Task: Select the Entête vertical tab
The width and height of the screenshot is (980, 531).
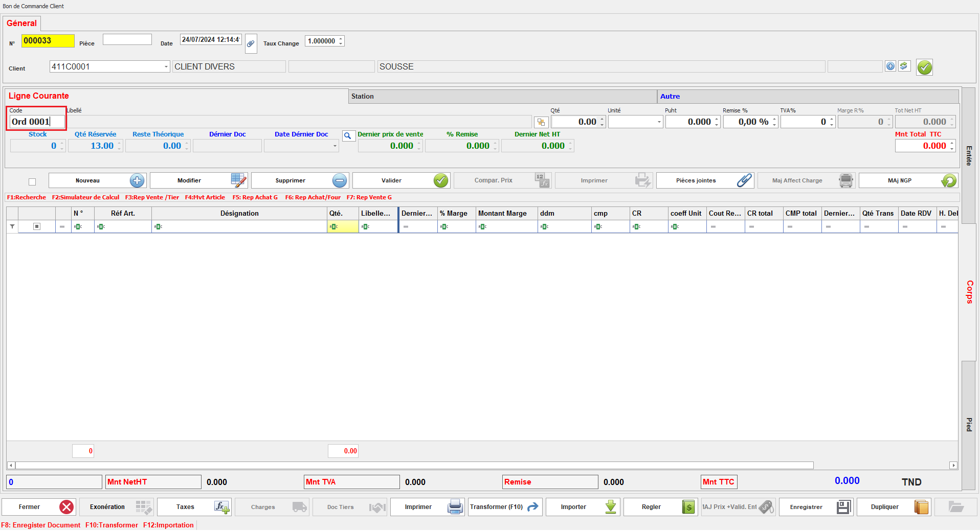Action: [x=969, y=155]
